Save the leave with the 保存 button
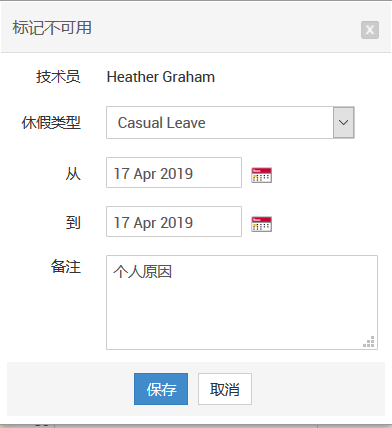Screen dimensions: 392x428 click(161, 389)
